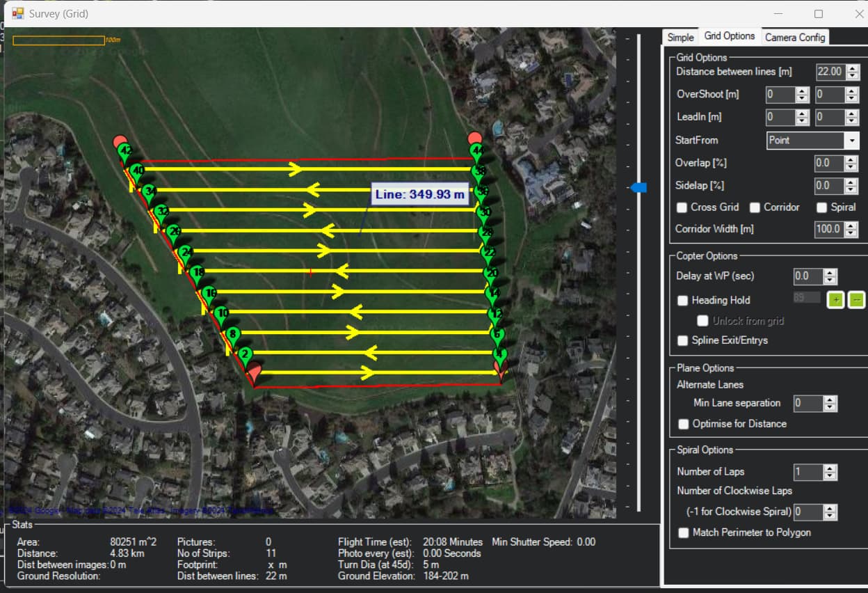Select waypoint marker 18 on the map
Image resolution: width=868 pixels, height=593 pixels.
click(x=198, y=271)
